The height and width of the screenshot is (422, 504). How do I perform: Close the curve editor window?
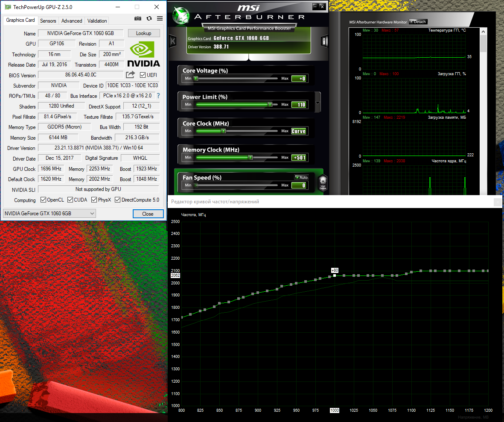[498, 202]
